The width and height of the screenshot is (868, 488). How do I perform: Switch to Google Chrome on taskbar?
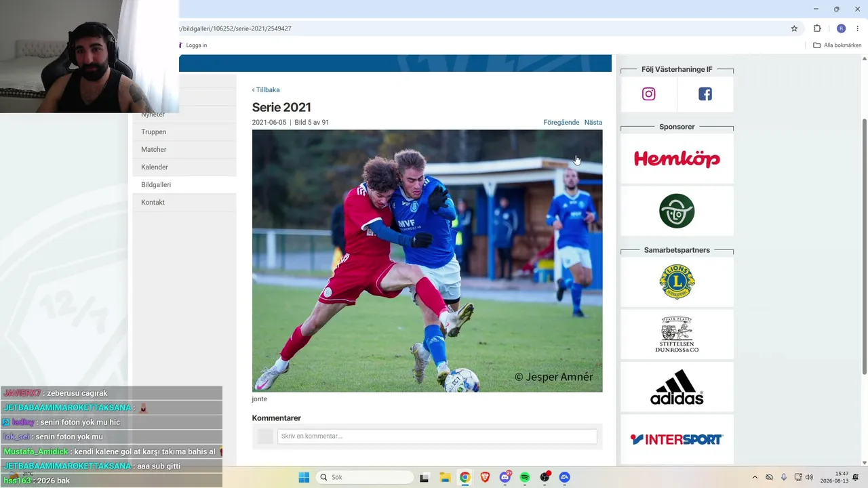[465, 477]
